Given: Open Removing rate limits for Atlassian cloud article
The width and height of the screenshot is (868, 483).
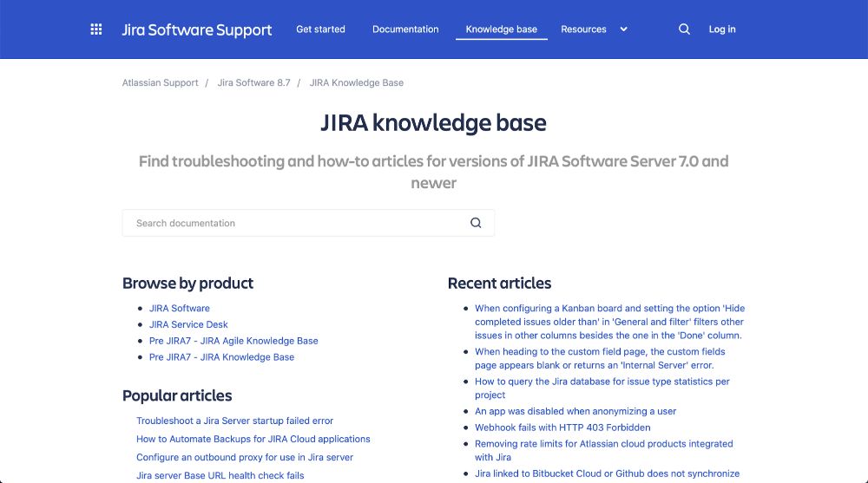Looking at the screenshot, I should click(x=603, y=450).
